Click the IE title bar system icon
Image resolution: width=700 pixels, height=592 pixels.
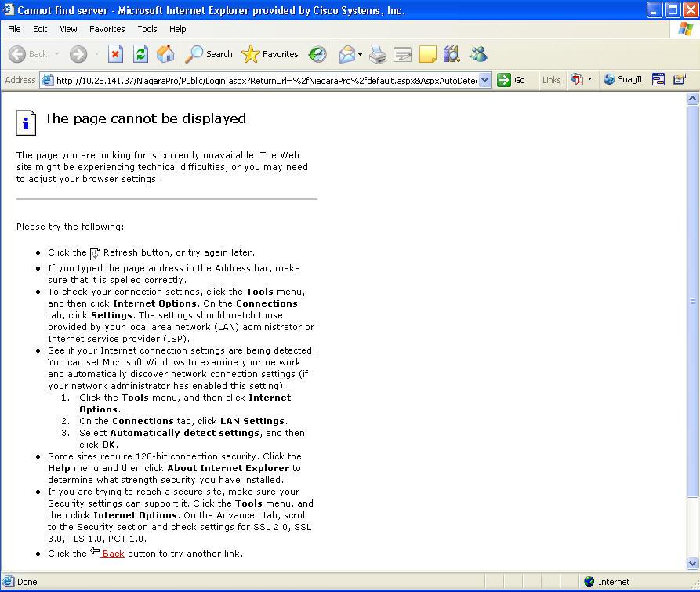click(x=9, y=9)
